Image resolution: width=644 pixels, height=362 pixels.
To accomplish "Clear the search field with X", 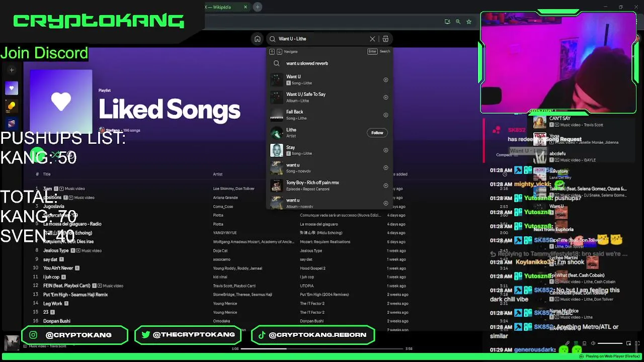I will coord(372,39).
